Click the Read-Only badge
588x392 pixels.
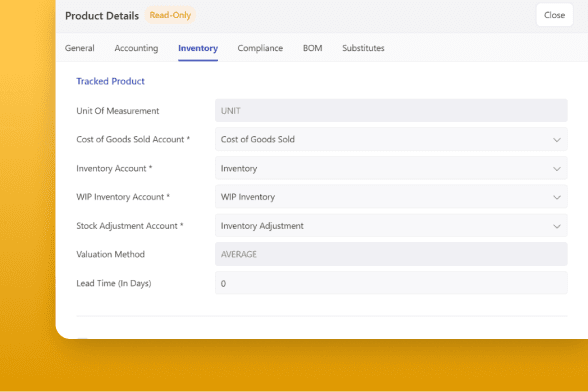coord(170,15)
